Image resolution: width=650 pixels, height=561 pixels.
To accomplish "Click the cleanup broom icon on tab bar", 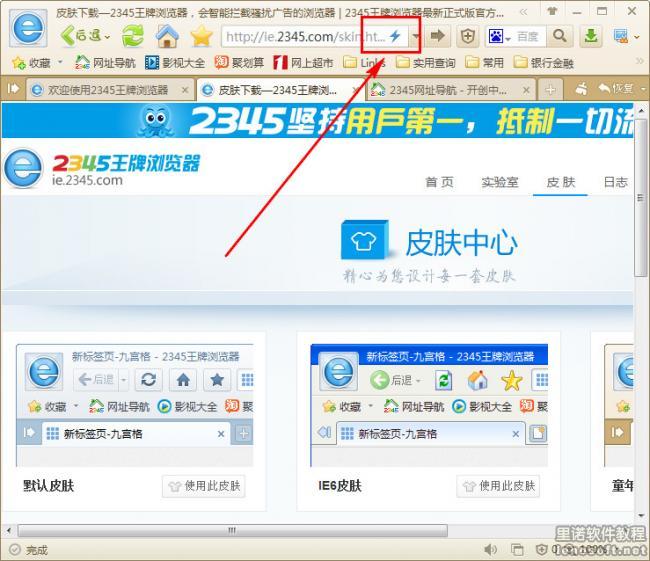I will click(x=582, y=89).
